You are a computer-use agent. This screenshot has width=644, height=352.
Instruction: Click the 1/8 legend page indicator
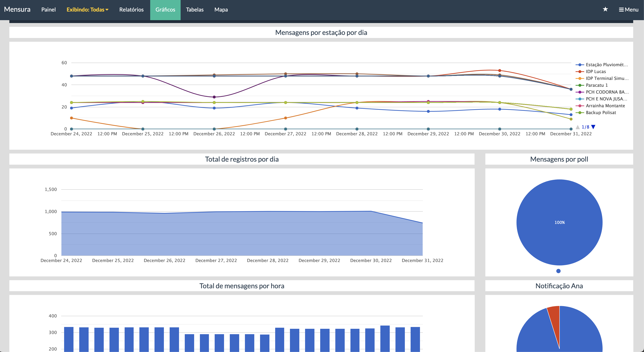585,127
